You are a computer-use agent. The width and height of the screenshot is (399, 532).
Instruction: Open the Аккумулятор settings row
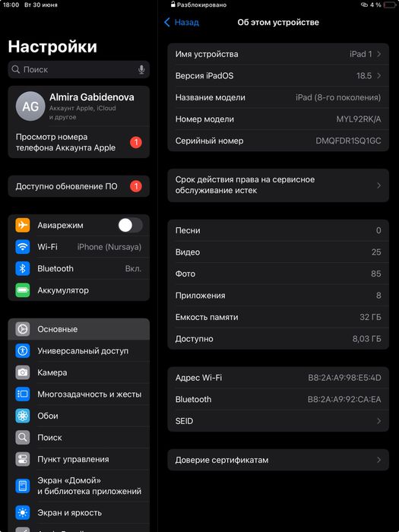[79, 290]
